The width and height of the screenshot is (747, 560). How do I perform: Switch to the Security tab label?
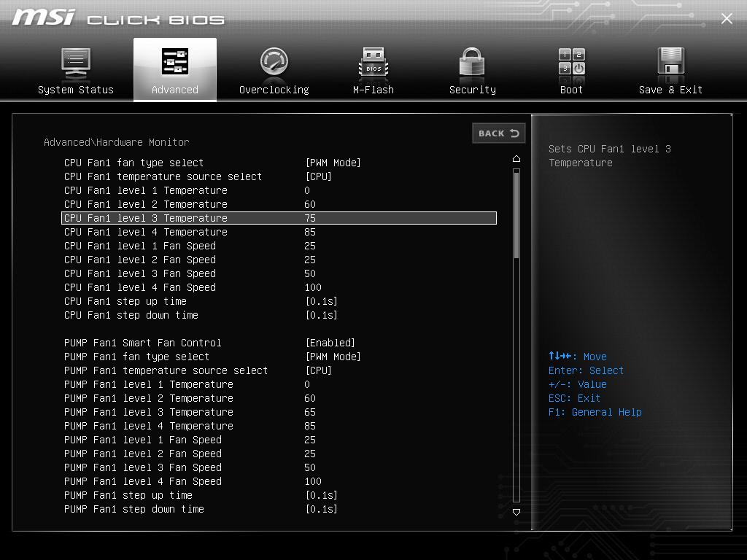pos(472,90)
